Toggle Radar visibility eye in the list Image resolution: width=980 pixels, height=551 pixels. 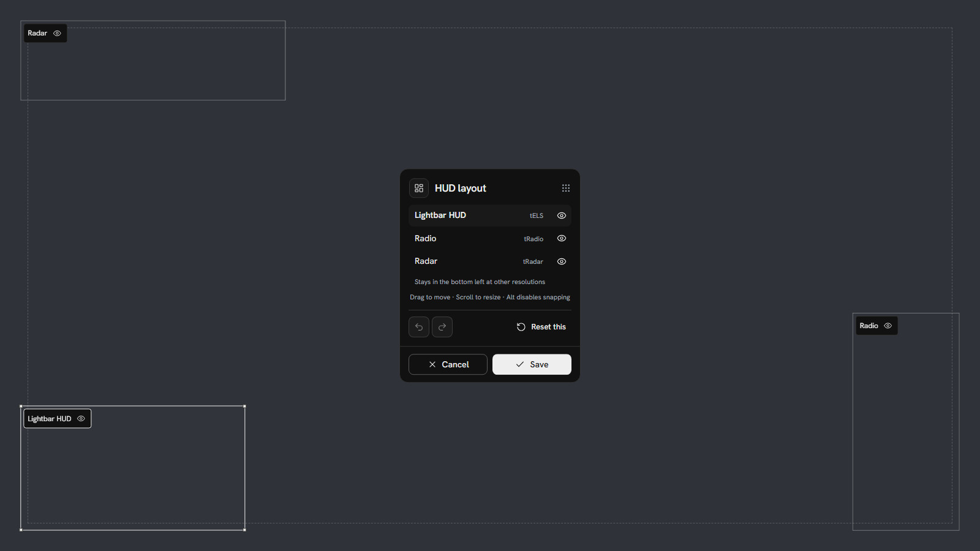(562, 261)
